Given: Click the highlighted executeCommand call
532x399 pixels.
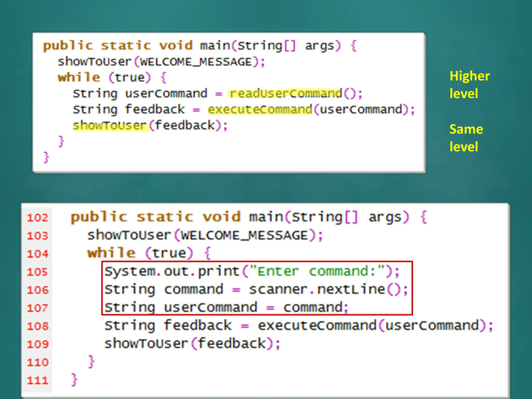Looking at the screenshot, I should tap(260, 110).
